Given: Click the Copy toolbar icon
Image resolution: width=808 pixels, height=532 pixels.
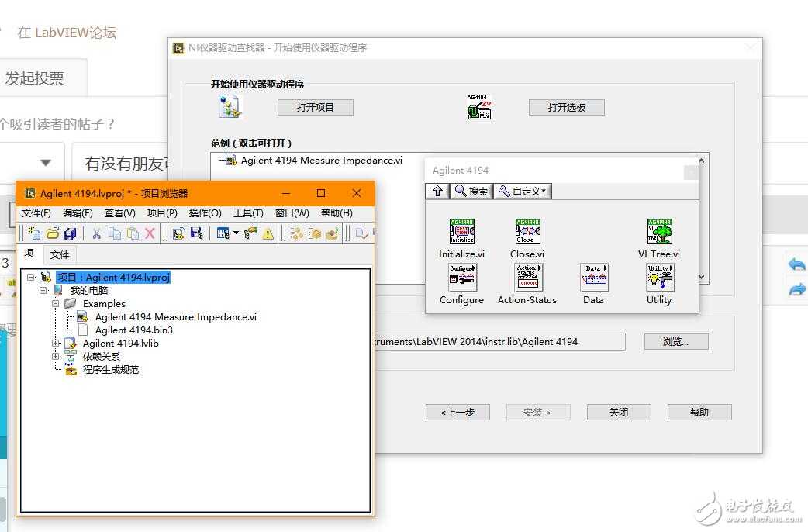Looking at the screenshot, I should coord(115,233).
